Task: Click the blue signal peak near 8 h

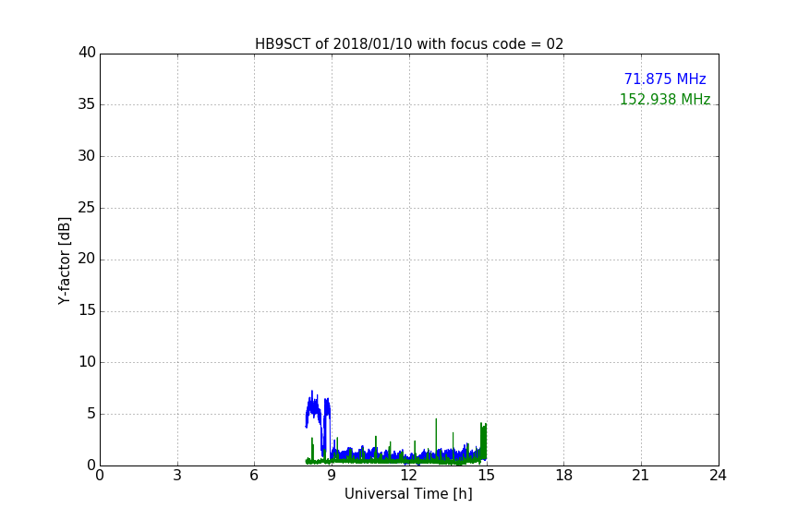Action: pyautogui.click(x=312, y=405)
